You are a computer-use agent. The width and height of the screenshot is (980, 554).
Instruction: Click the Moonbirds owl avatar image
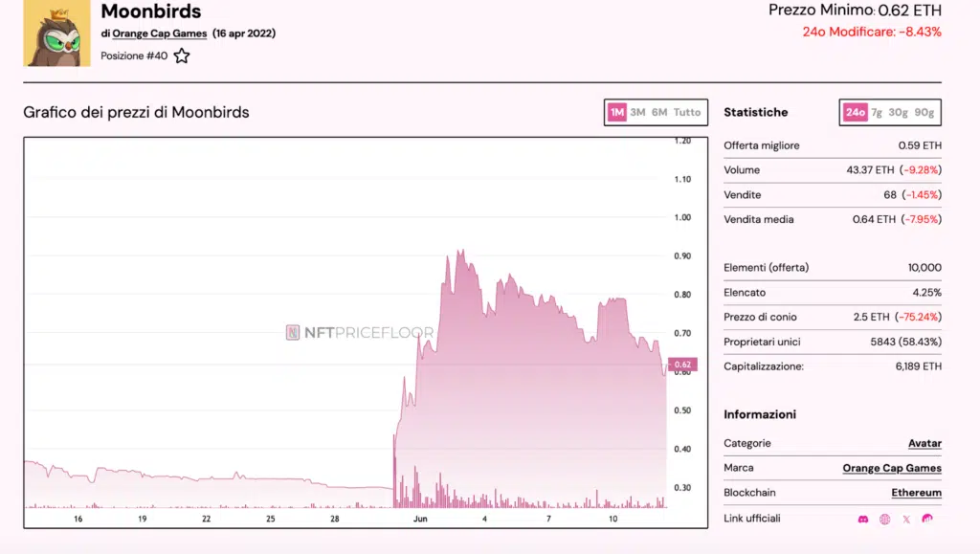(x=57, y=34)
